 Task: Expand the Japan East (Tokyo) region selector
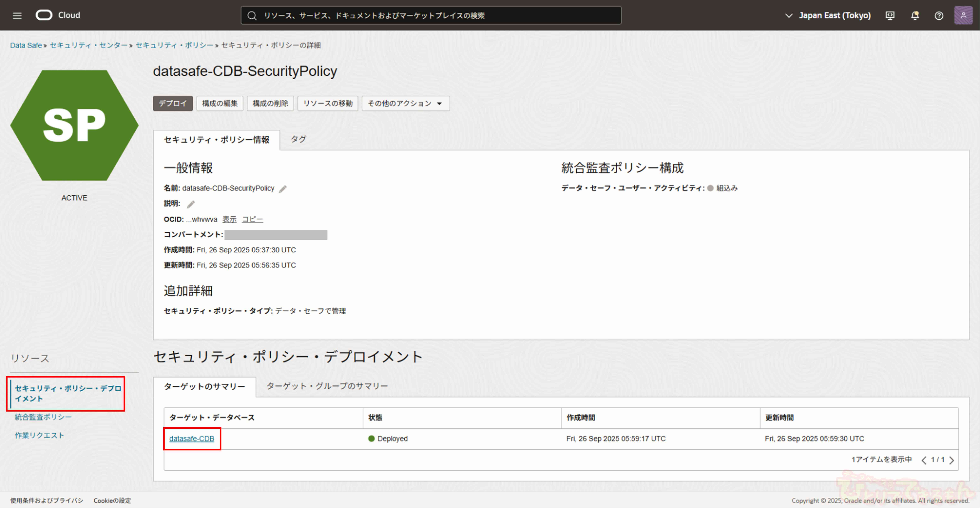click(x=828, y=16)
